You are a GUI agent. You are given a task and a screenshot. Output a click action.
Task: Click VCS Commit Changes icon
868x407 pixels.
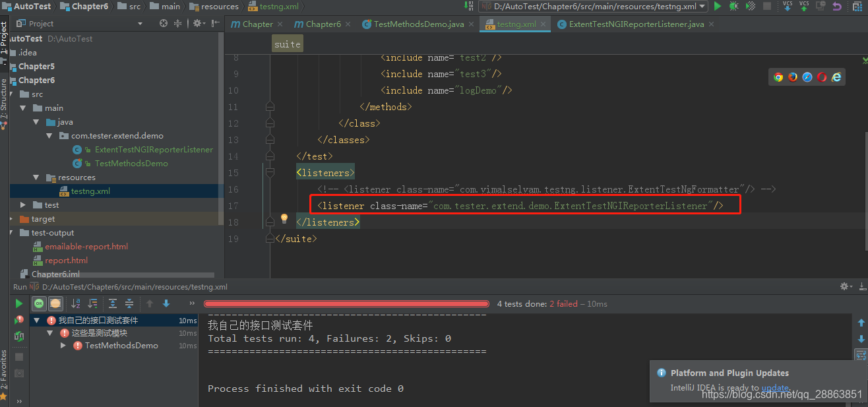coord(804,6)
